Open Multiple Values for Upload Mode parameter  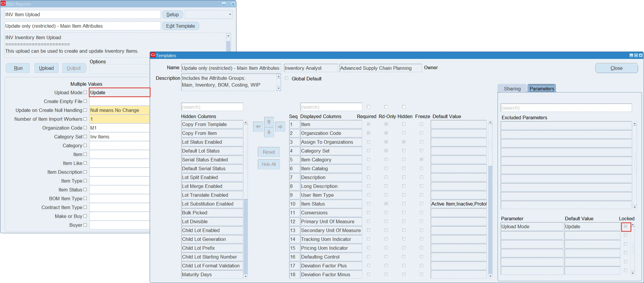[85, 92]
